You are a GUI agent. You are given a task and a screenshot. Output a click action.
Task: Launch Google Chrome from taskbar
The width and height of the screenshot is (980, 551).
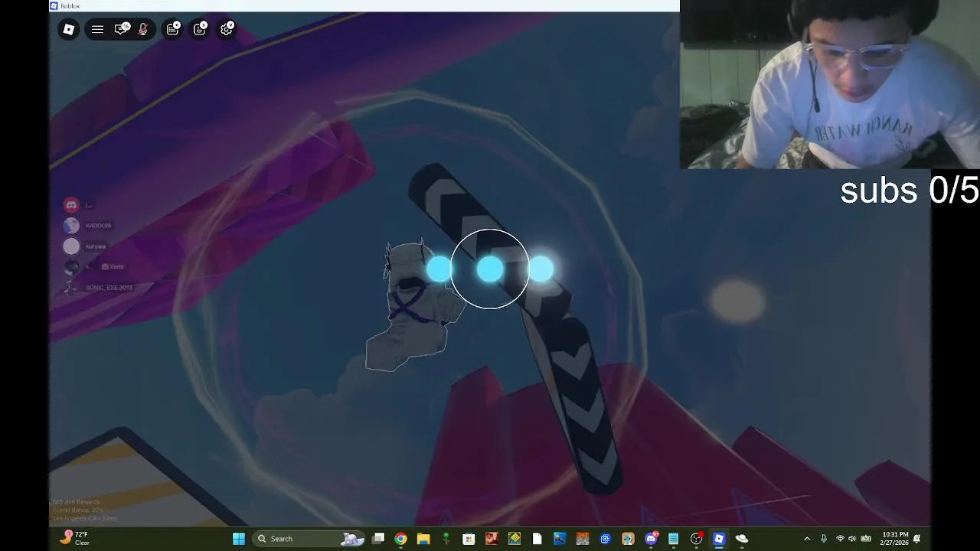tap(400, 539)
